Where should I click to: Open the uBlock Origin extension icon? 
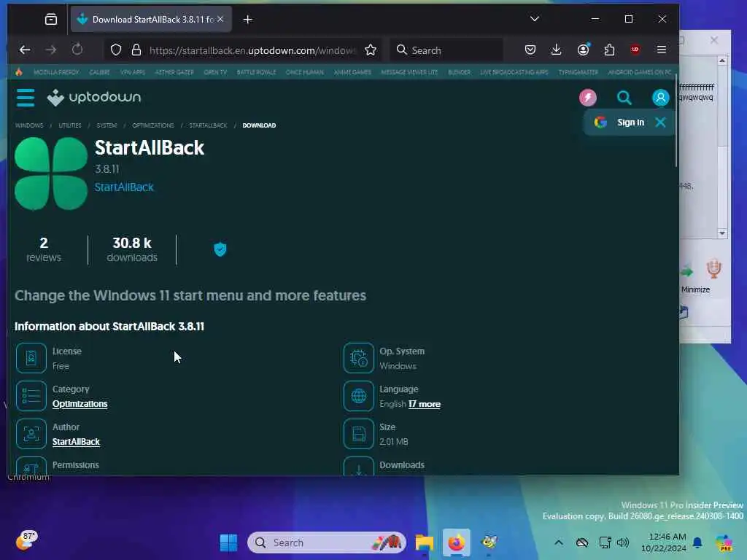tap(635, 50)
